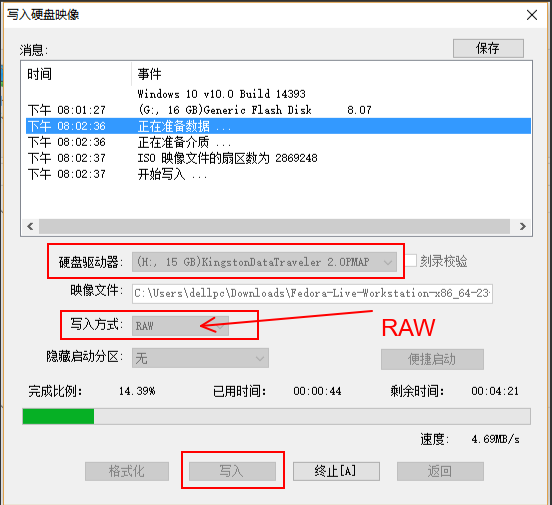Click the left scroll arrow in message list
This screenshot has width=552, height=505.
[30, 226]
